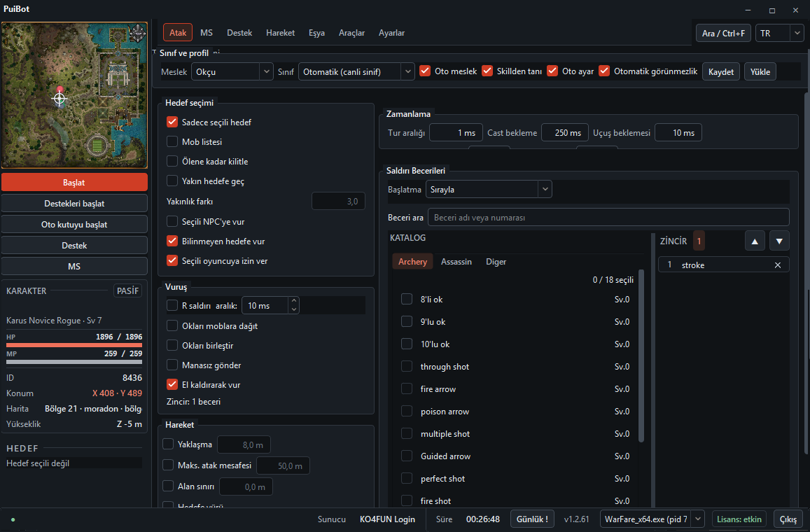Click the world minimap
The image size is (810, 532).
(x=74, y=95)
